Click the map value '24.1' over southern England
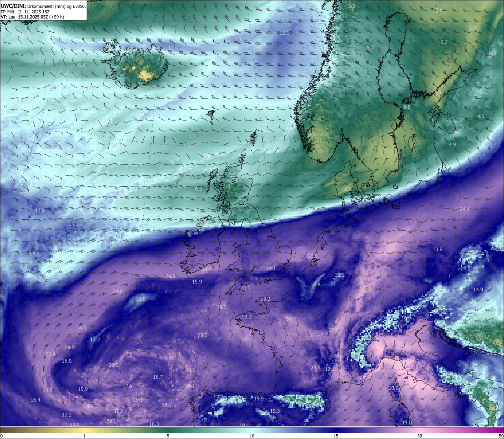The width and height of the screenshot is (504, 439). (271, 268)
